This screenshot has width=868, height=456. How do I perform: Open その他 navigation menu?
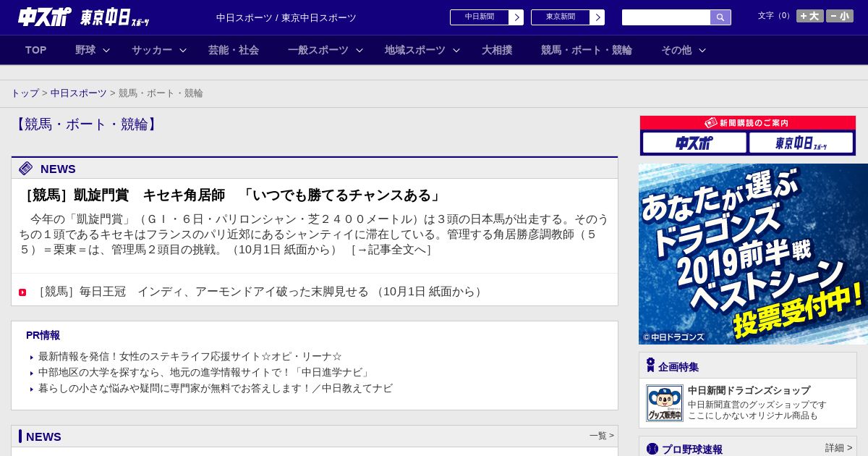pos(676,50)
